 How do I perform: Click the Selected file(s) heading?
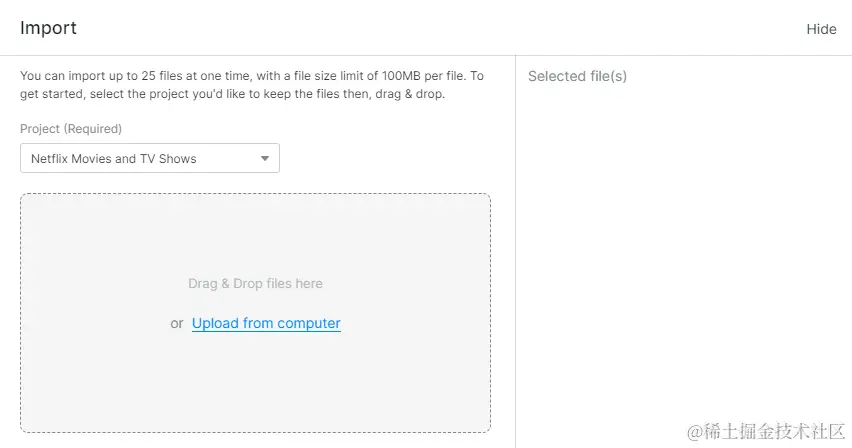pyautogui.click(x=577, y=76)
